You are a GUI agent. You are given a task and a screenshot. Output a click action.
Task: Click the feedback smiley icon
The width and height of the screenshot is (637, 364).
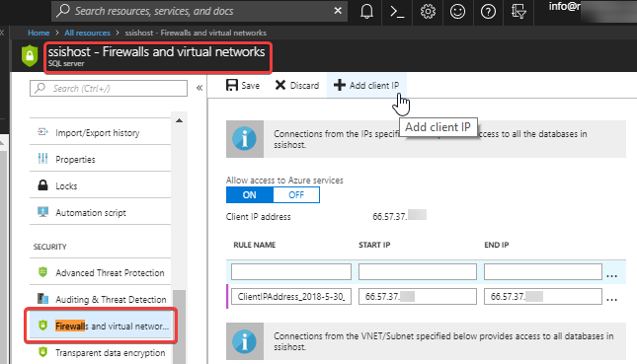click(x=457, y=12)
